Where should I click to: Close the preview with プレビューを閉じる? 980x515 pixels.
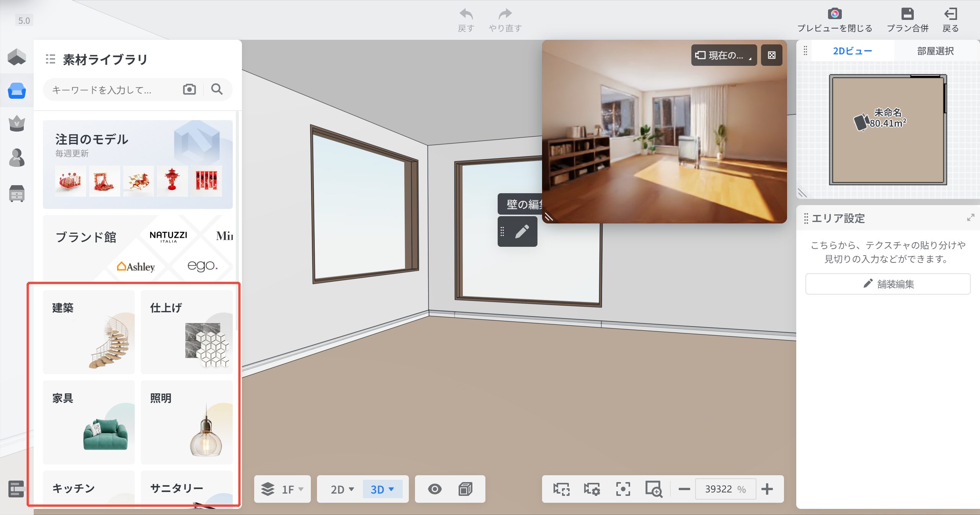pyautogui.click(x=835, y=20)
